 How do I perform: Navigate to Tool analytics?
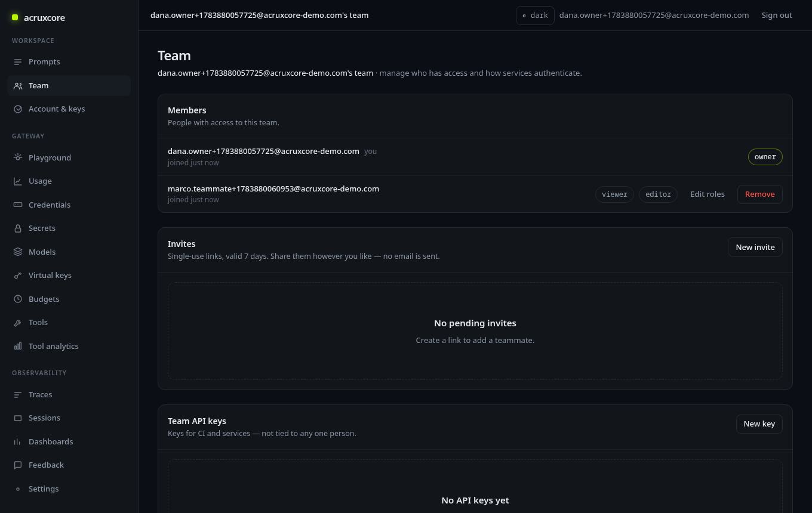coord(69,347)
